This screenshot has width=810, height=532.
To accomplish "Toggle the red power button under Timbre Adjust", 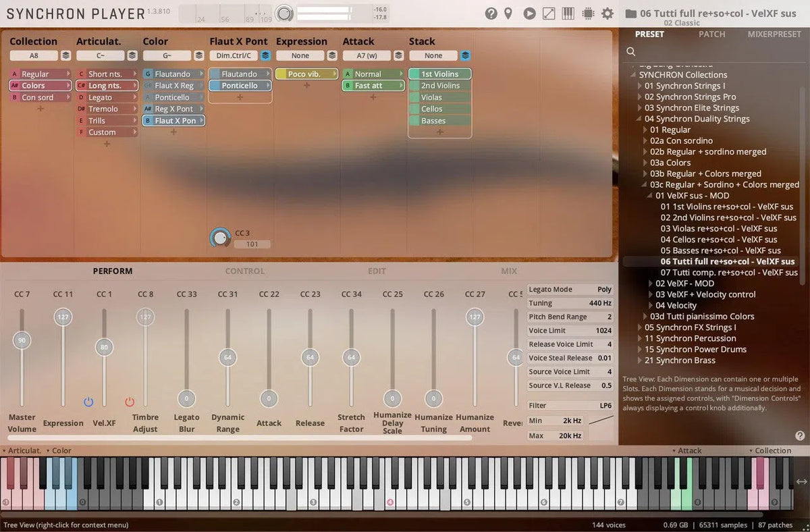I will pyautogui.click(x=130, y=402).
